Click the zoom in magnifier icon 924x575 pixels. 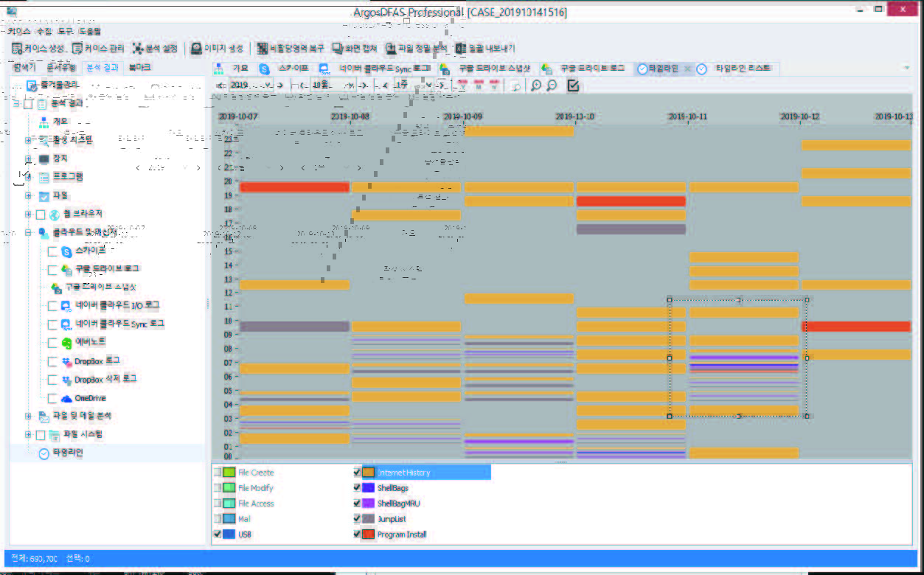pyautogui.click(x=536, y=86)
